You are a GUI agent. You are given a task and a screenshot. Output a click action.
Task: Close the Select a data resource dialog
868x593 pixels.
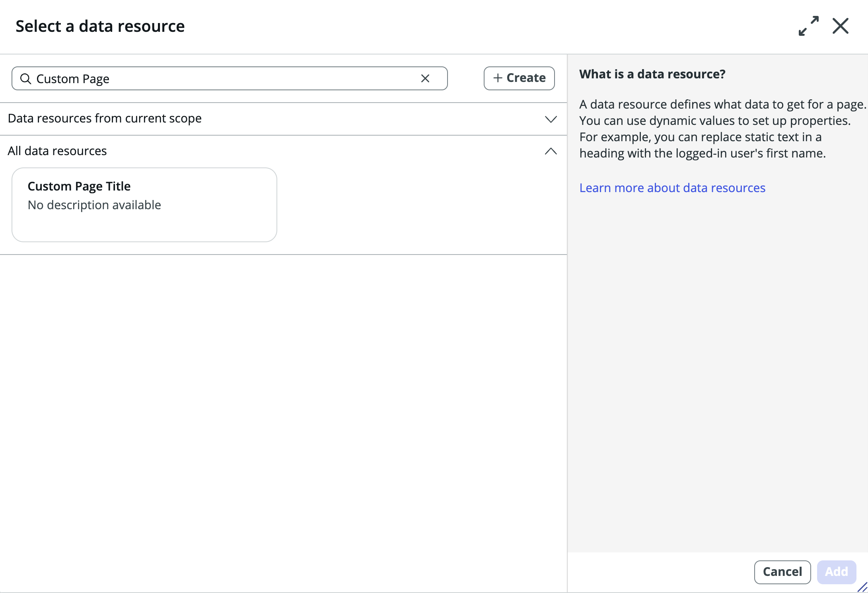tap(841, 25)
